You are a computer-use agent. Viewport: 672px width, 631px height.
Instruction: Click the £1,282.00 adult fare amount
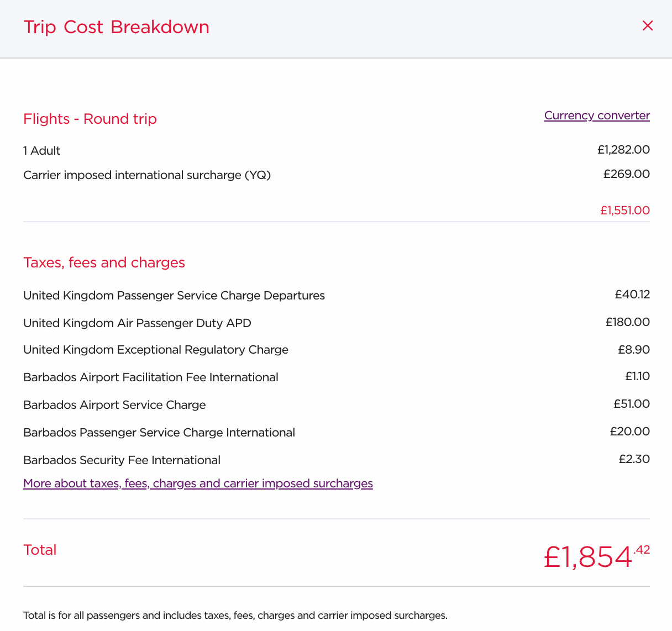point(623,150)
